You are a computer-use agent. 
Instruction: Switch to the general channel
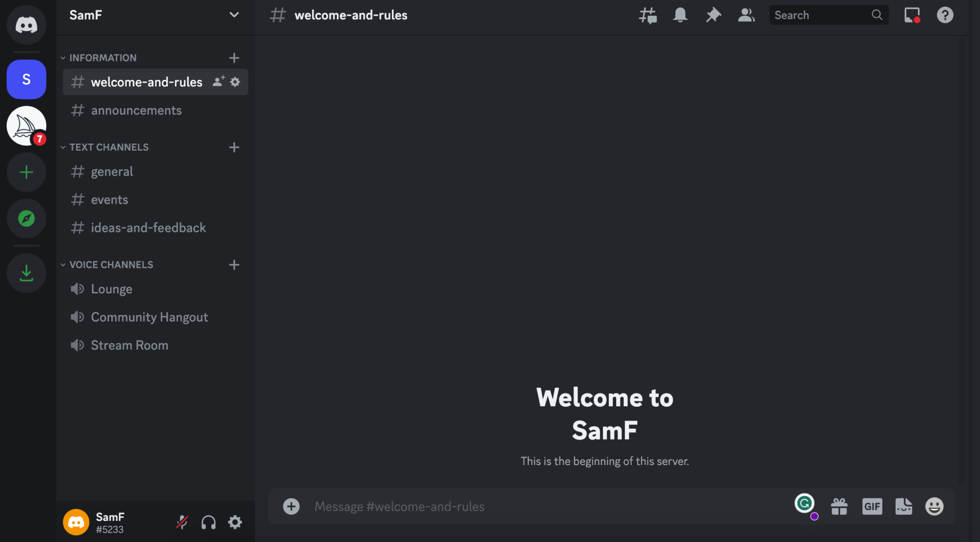click(112, 171)
